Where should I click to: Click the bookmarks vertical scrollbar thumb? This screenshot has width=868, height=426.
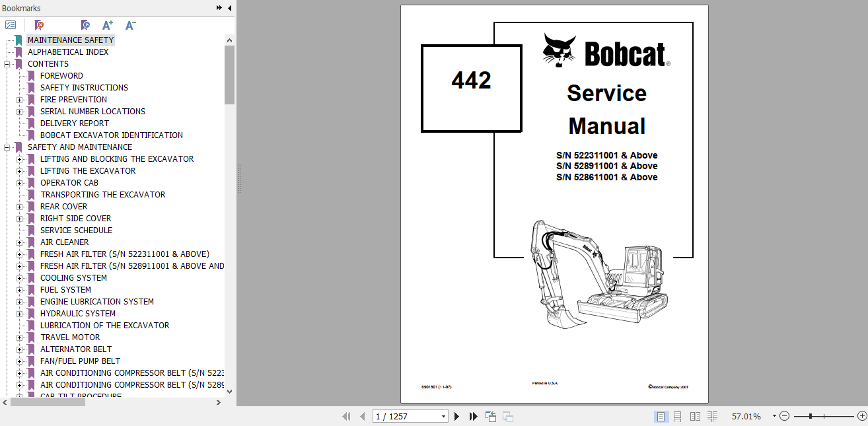(229, 75)
